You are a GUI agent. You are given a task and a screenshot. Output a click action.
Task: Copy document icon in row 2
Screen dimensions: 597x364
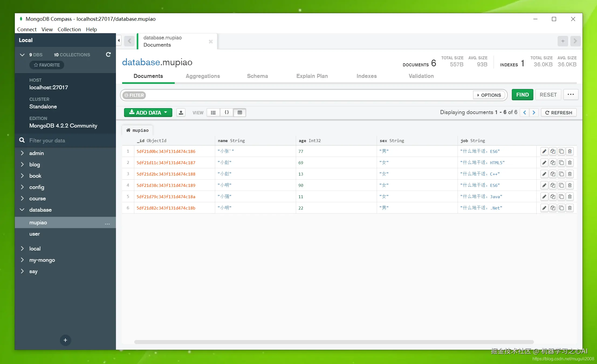click(553, 163)
